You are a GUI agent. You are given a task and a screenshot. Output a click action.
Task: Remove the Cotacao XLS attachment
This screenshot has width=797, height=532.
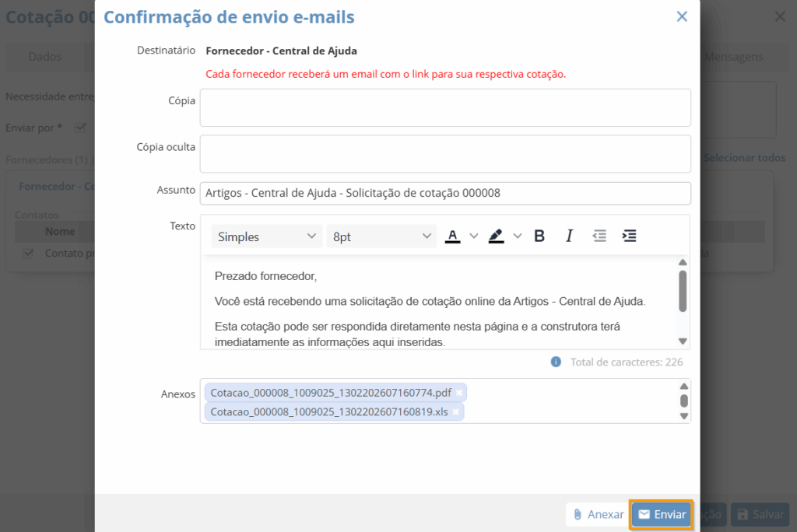click(x=456, y=412)
